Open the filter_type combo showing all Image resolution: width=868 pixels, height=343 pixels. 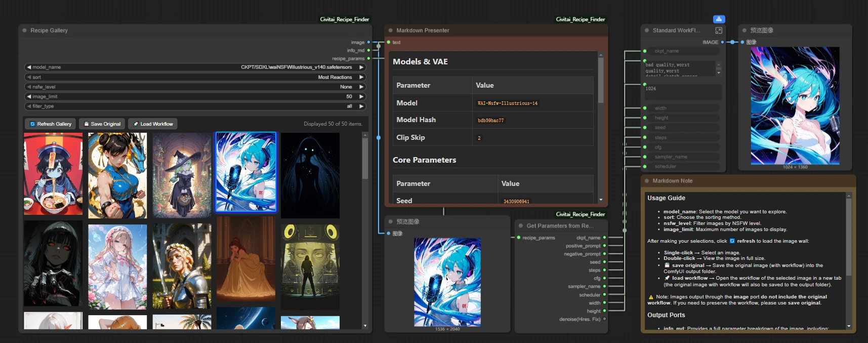tap(195, 106)
